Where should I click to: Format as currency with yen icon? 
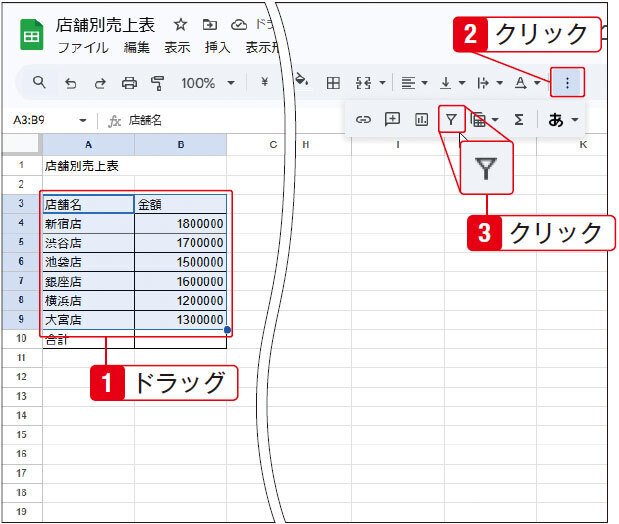point(264,82)
